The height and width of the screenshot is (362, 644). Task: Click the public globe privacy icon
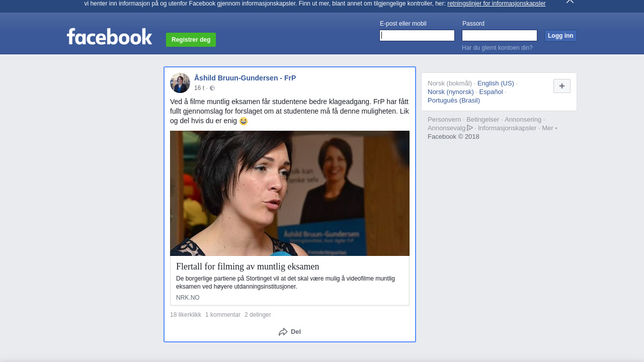pyautogui.click(x=212, y=88)
